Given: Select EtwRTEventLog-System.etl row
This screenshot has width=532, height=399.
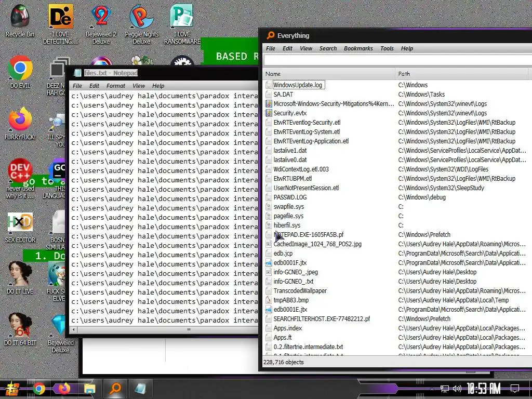Looking at the screenshot, I should 307,131.
